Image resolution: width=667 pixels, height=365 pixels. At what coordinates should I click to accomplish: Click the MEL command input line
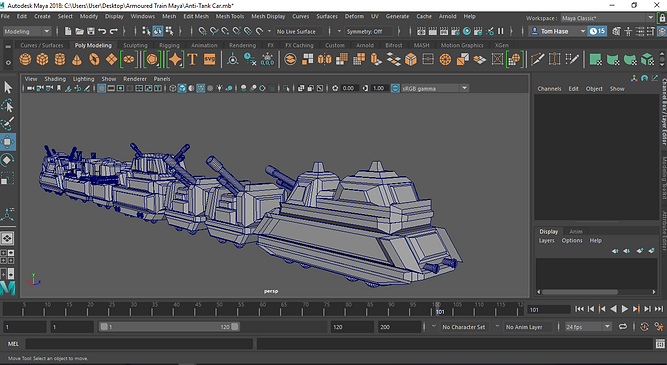[139, 344]
